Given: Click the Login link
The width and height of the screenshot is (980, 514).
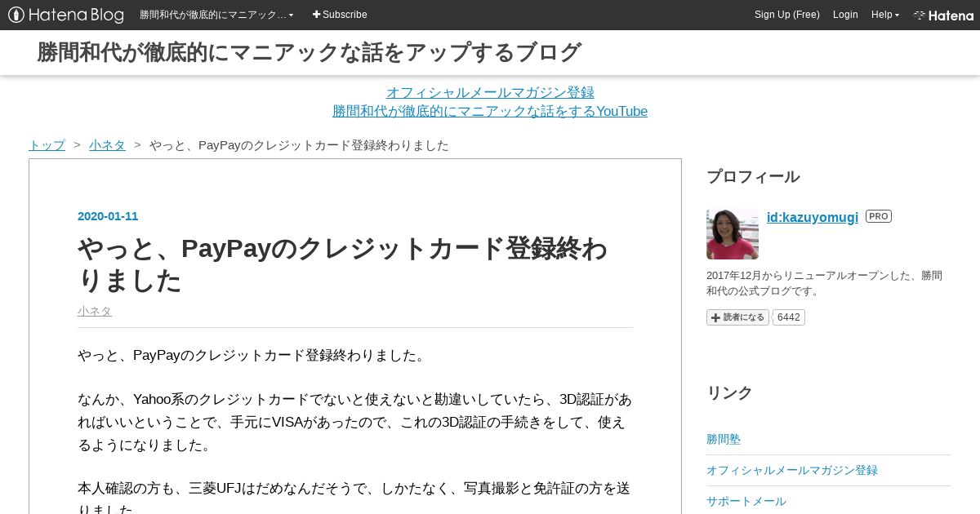Looking at the screenshot, I should click(845, 15).
